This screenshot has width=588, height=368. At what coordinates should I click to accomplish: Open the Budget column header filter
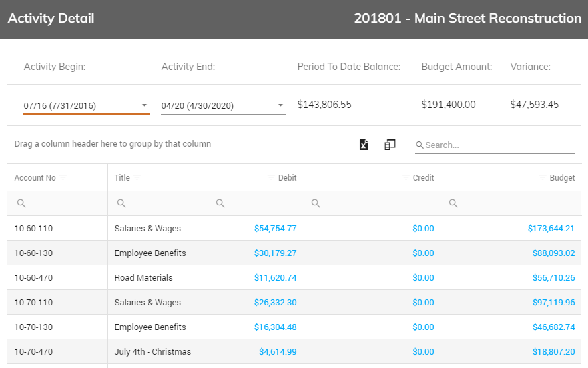[x=542, y=177]
